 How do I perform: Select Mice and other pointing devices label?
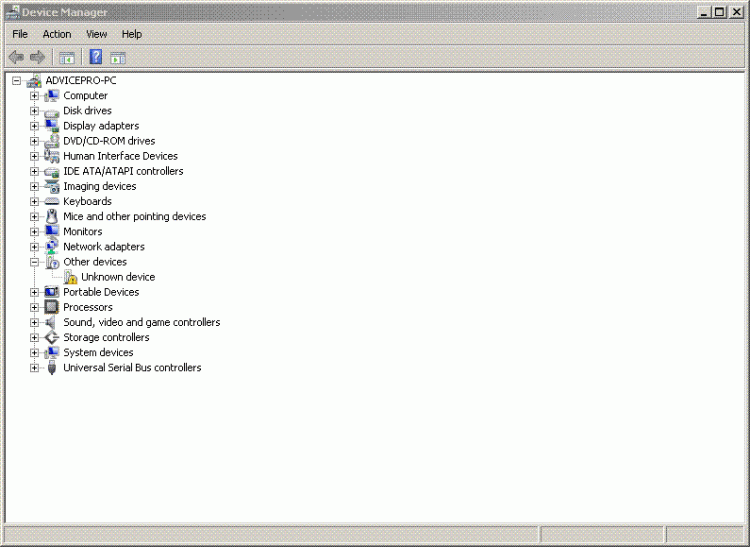click(134, 217)
